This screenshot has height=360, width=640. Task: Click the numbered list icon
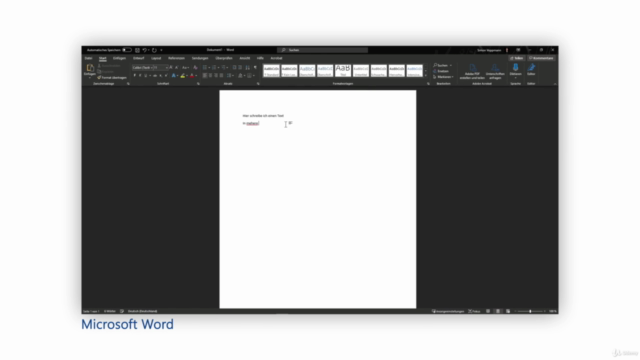click(214, 67)
